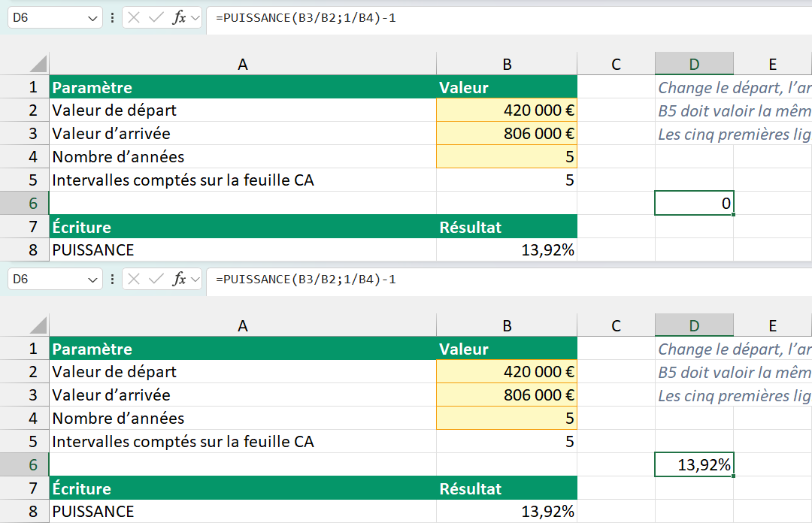Viewport: 812px width, 523px height.
Task: Click the confirm checkmark icon in upper formula bar
Action: click(156, 18)
